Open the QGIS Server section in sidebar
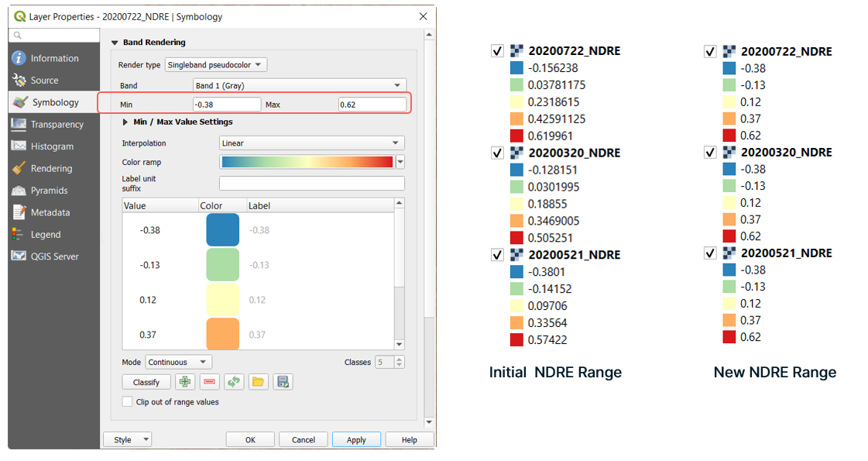This screenshot has width=868, height=461. (x=54, y=256)
